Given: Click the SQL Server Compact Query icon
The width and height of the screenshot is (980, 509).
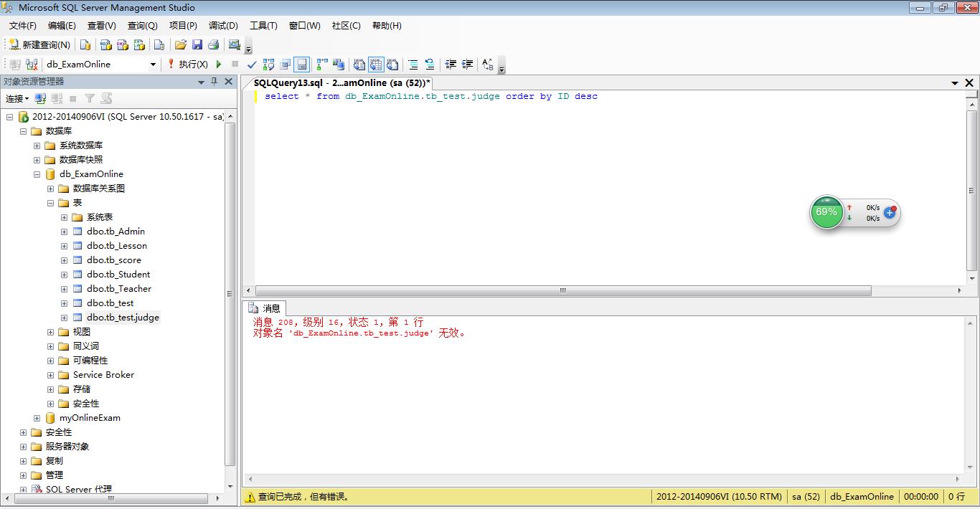Looking at the screenshot, I should tap(159, 44).
